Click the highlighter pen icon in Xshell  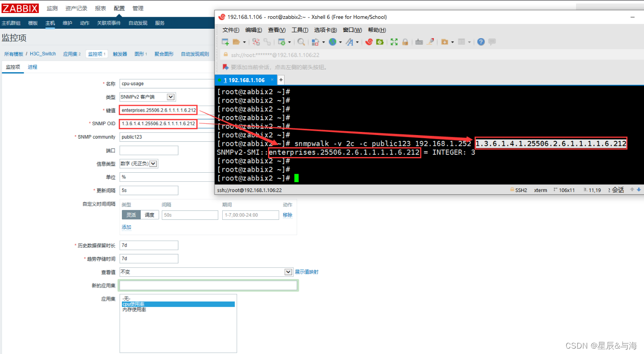430,42
